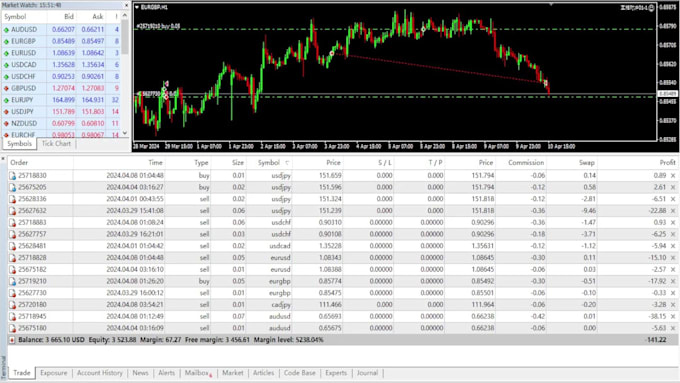Open the Mailbox tab

[x=198, y=373]
